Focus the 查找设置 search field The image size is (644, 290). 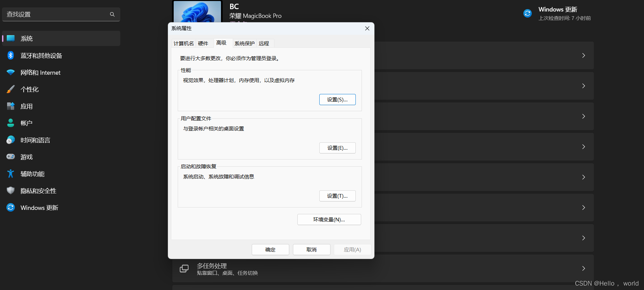coord(61,14)
